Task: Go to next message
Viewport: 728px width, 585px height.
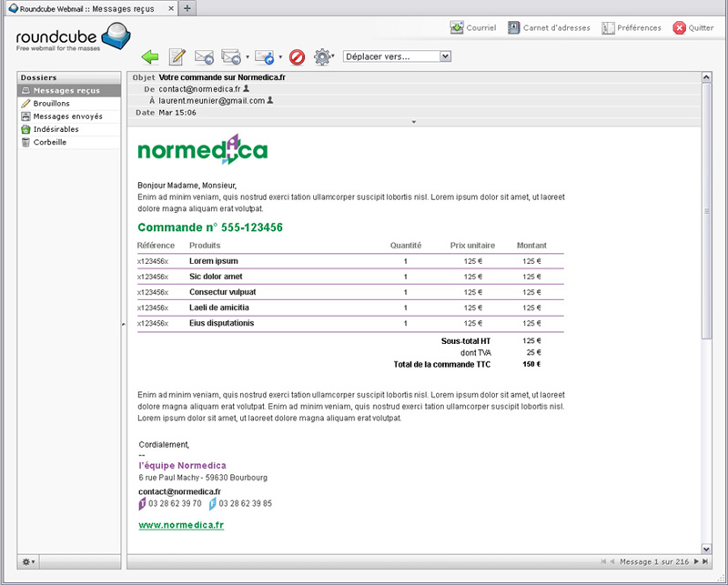Action: (x=696, y=561)
